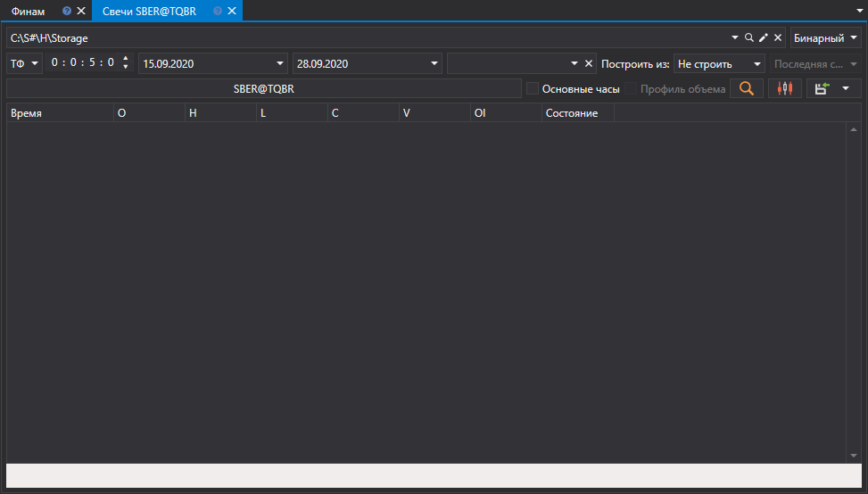The height and width of the screenshot is (494, 868).
Task: Open the candlestick chart button
Action: coord(785,88)
